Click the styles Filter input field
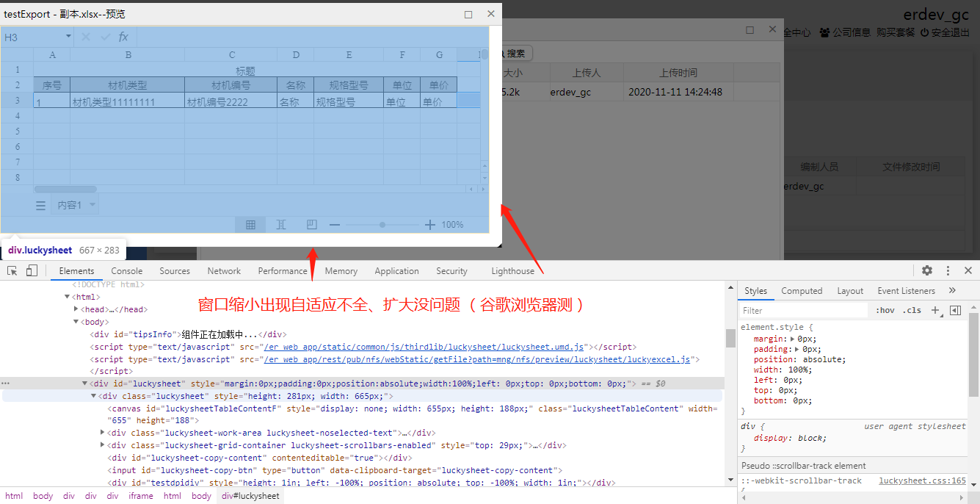Screen dimensions: 980x504 (x=804, y=310)
